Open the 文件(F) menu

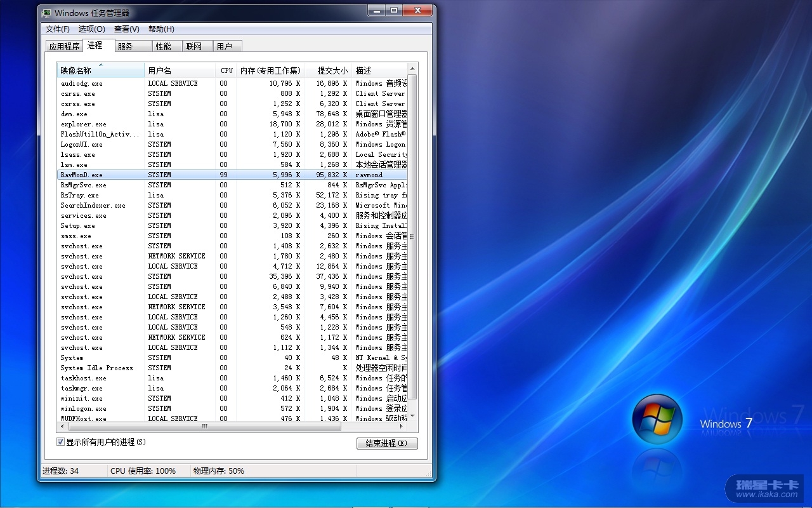coord(57,29)
